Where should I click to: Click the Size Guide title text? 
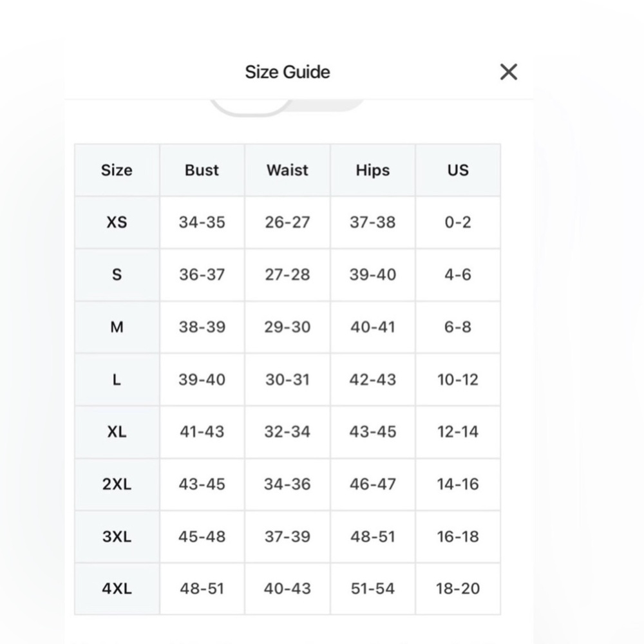(287, 72)
